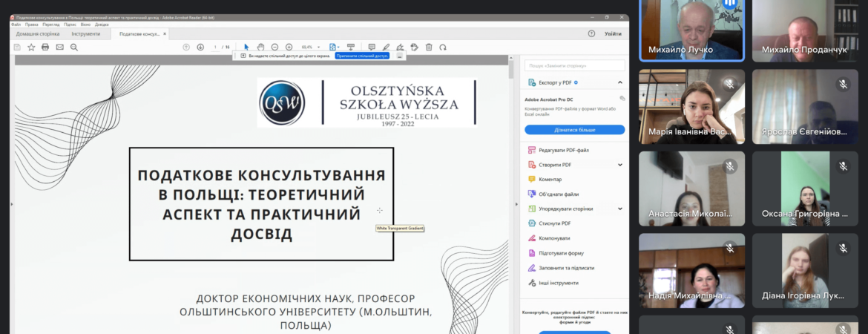Open the Упорядкувати сторінки tool

click(560, 209)
